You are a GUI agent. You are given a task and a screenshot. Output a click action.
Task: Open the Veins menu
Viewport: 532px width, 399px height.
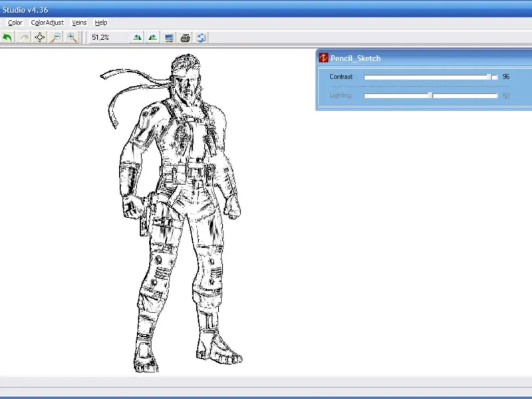pos(79,23)
